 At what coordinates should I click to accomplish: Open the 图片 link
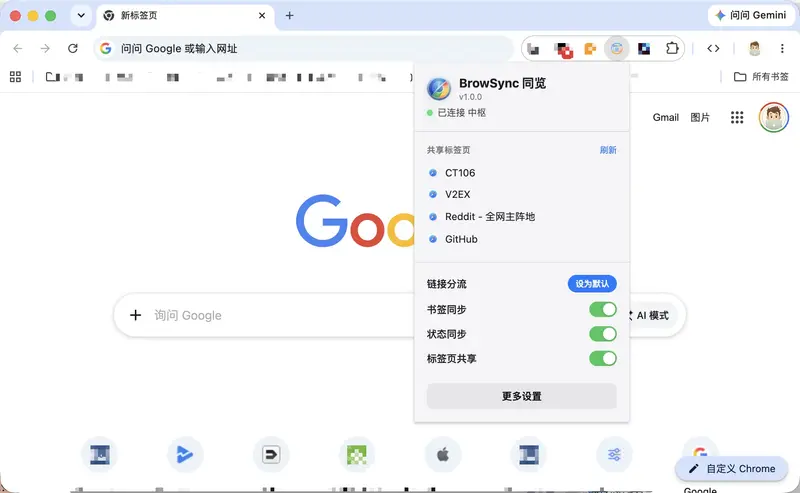699,117
